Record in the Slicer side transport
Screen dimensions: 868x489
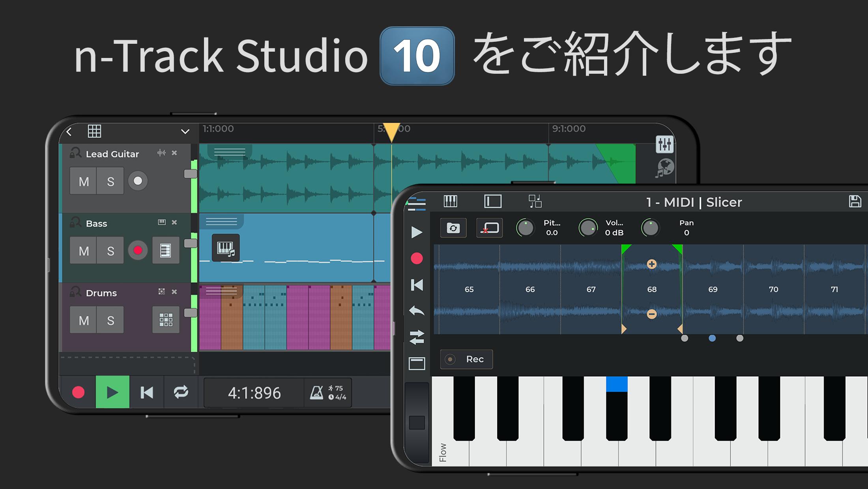click(x=417, y=259)
